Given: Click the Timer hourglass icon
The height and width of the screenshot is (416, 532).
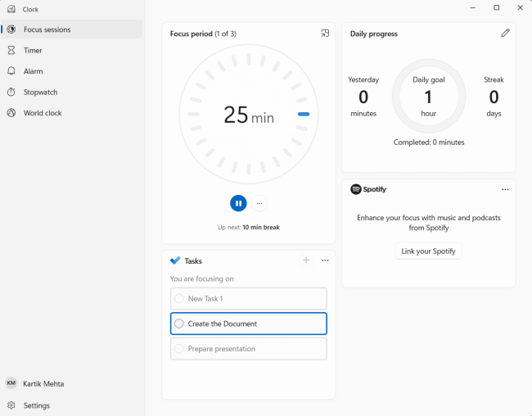Looking at the screenshot, I should coord(11,50).
